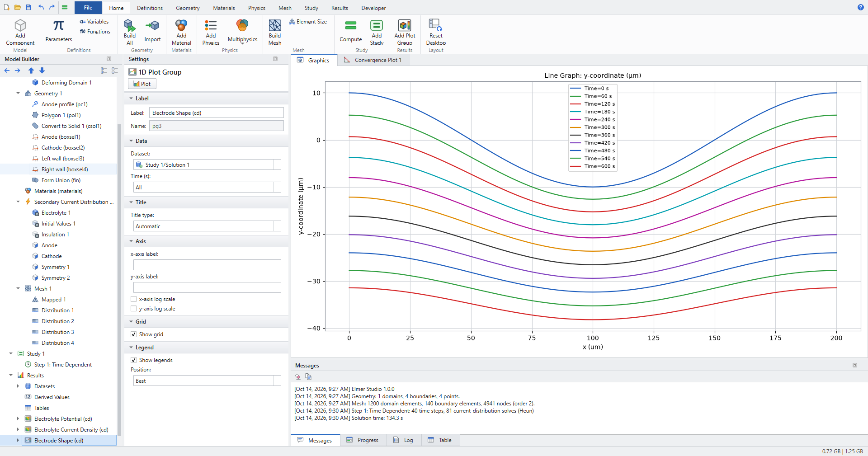Click the Functions button
The height and width of the screenshot is (456, 868).
[x=95, y=32]
